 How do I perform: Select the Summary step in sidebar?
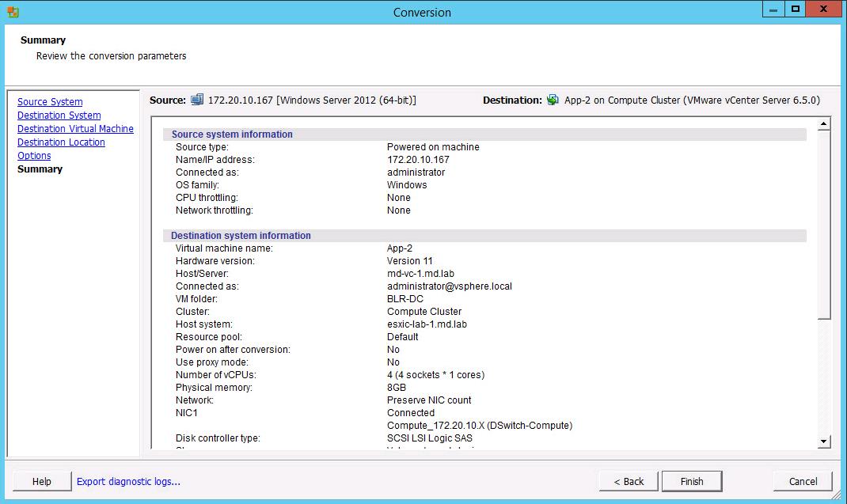click(40, 169)
